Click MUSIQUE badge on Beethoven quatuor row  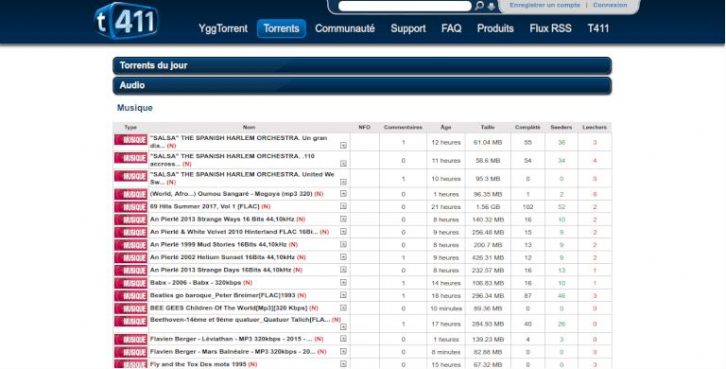tap(131, 321)
